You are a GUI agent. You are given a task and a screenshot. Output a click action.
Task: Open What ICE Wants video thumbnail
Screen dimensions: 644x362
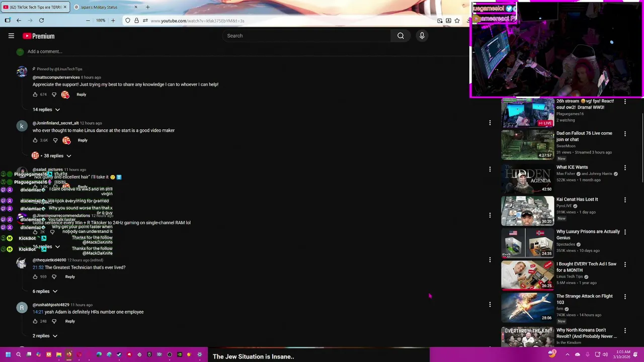point(527,178)
